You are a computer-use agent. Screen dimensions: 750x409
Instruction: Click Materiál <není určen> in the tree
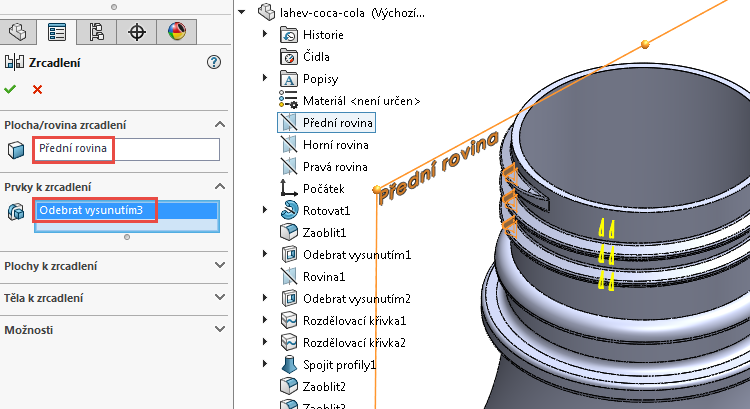click(362, 101)
